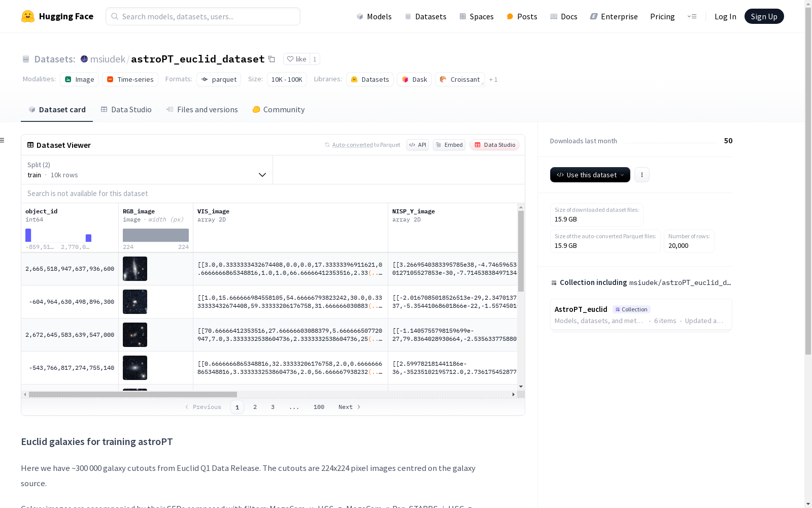812x508 pixels.
Task: Go to Models in top navigation
Action: click(374, 16)
